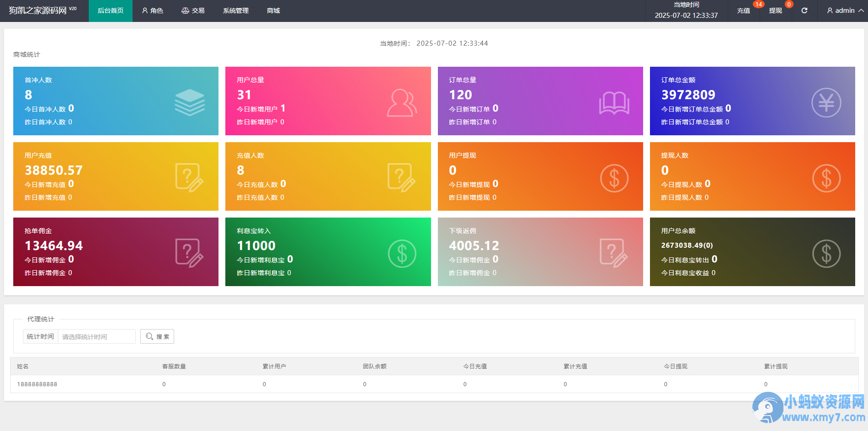Open the 提现 notifications link
The height and width of the screenshot is (431, 868).
pyautogui.click(x=775, y=11)
